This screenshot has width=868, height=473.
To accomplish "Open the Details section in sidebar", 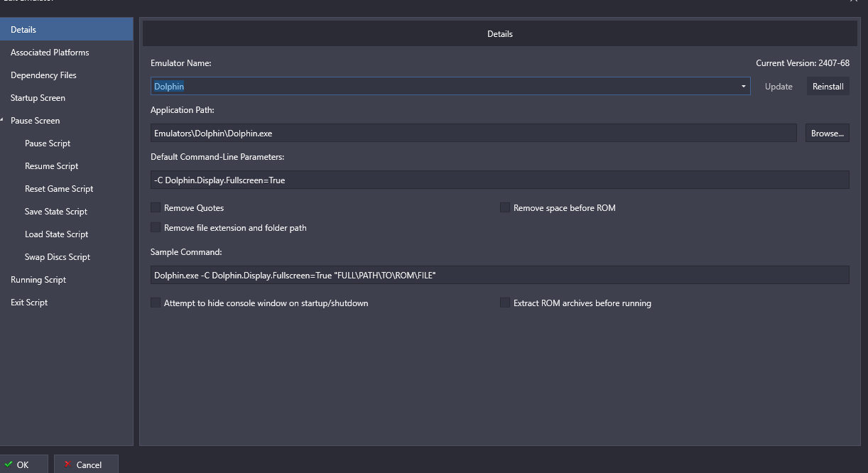I will (x=66, y=30).
